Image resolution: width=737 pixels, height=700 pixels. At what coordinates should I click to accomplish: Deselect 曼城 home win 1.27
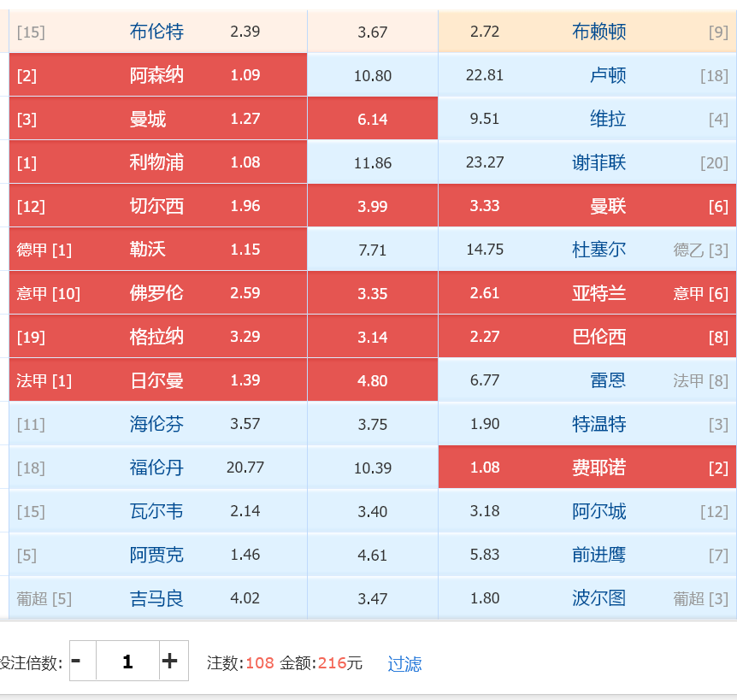point(158,119)
